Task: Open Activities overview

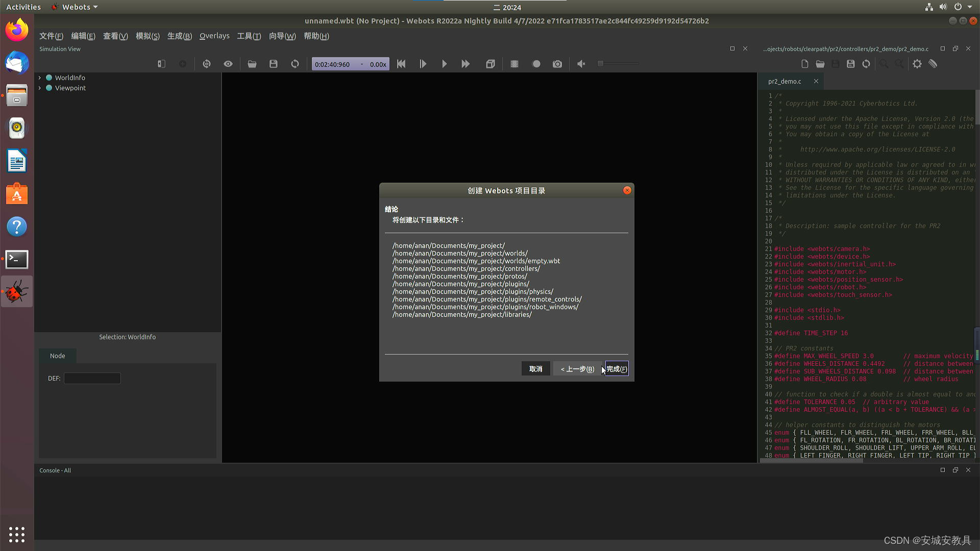Action: 23,7
